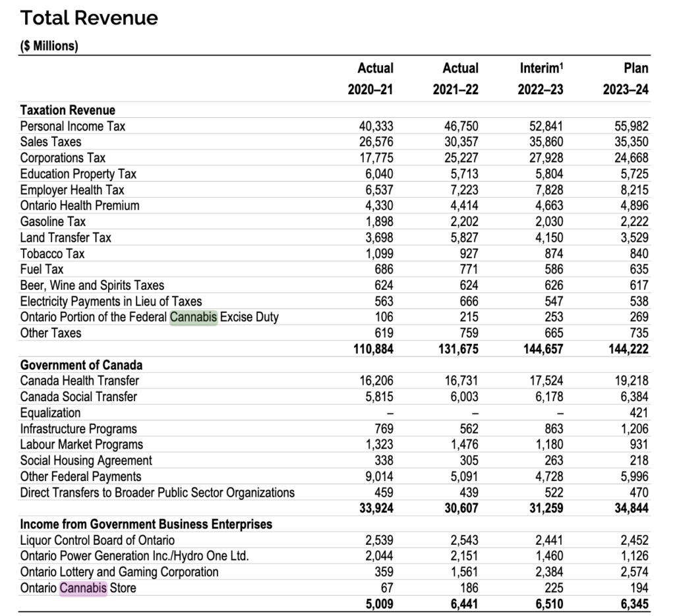Click Ontario Cannabis Store value 225
This screenshot has height=616, width=675.
click(x=554, y=588)
